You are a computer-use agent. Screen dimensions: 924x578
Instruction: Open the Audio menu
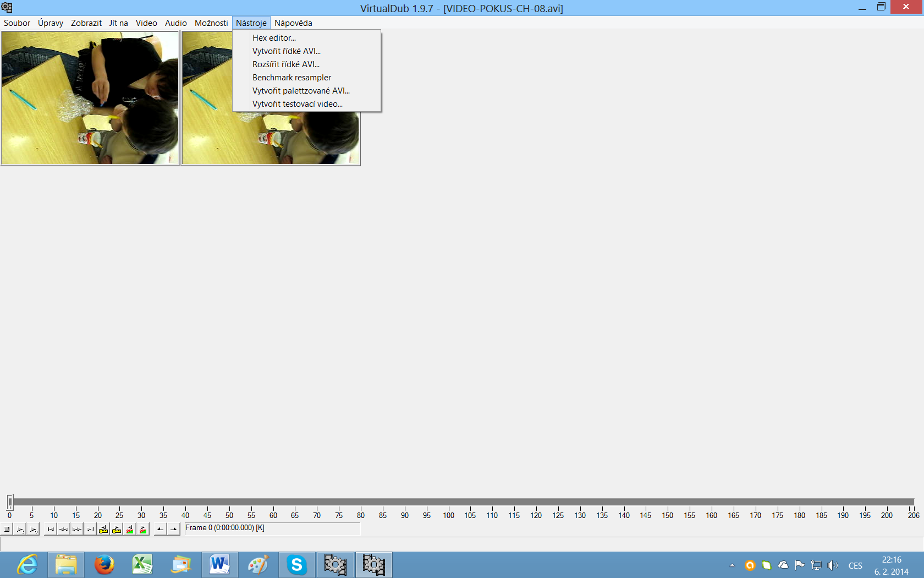point(176,23)
